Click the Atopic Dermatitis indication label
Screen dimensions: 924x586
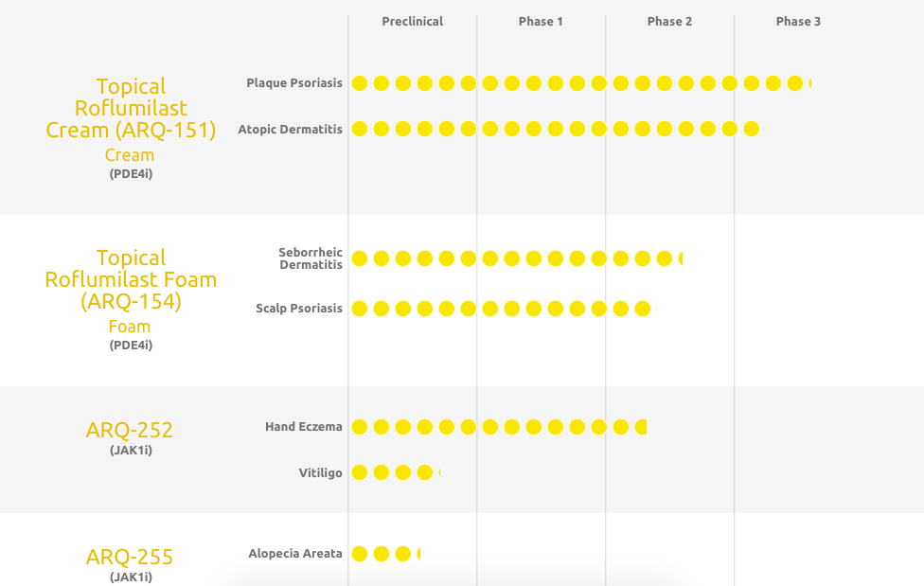[x=290, y=129]
